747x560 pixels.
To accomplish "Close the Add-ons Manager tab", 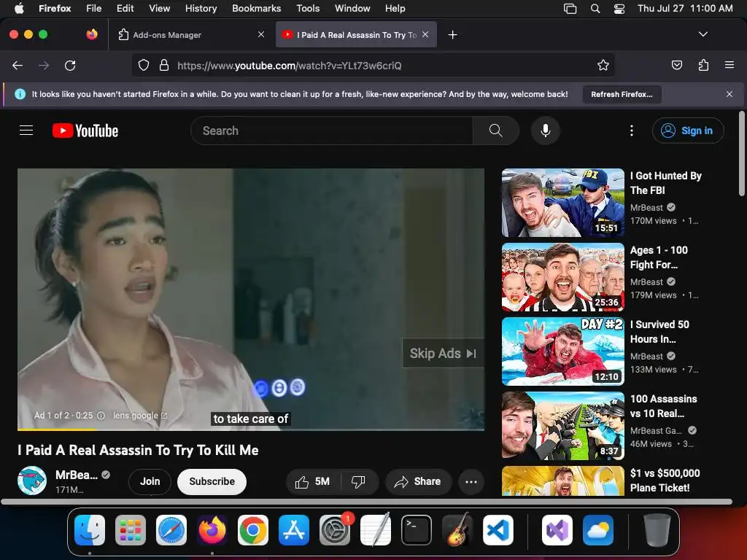I will point(261,34).
